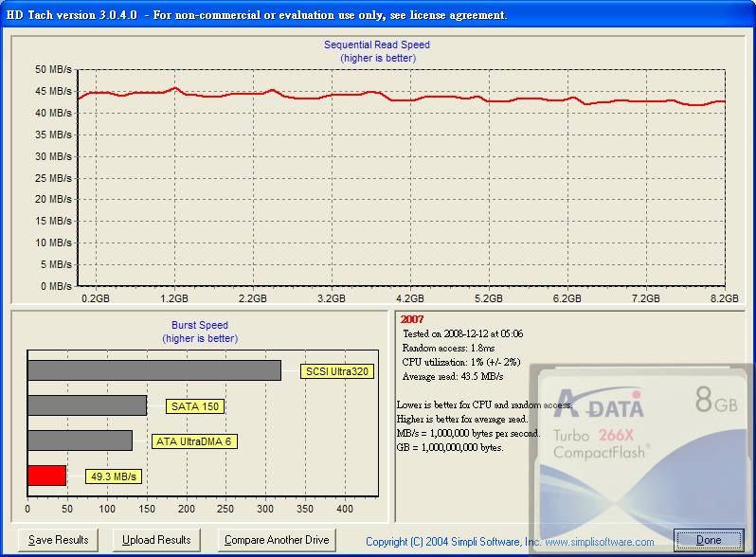Click the red 2007 drive name

pyautogui.click(x=412, y=319)
